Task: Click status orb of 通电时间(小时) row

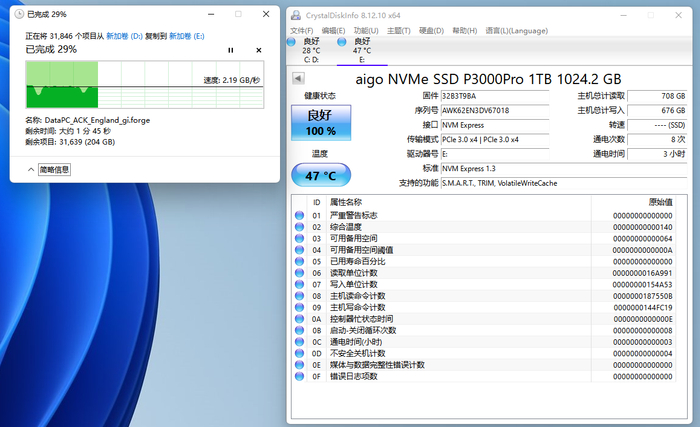Action: coord(299,342)
